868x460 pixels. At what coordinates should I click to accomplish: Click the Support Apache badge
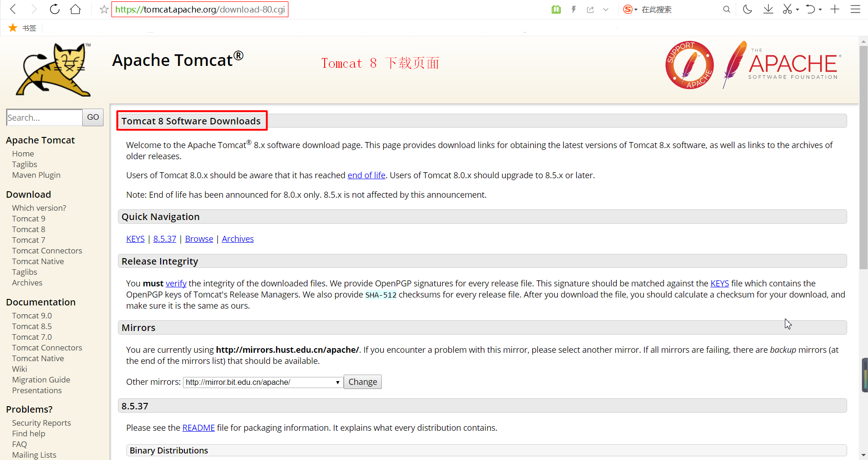coord(690,65)
